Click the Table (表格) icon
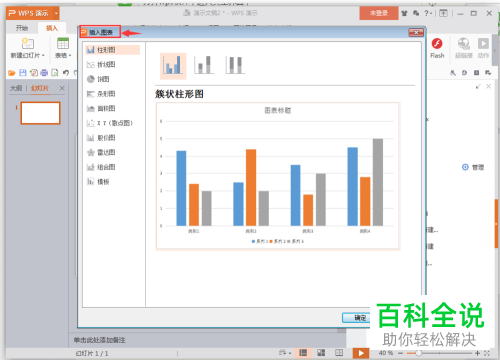 click(63, 44)
